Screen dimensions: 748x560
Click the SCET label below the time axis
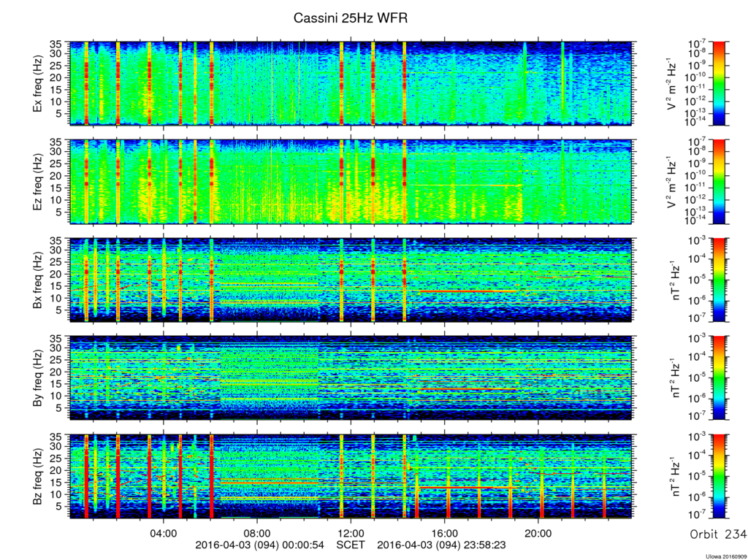click(351, 545)
